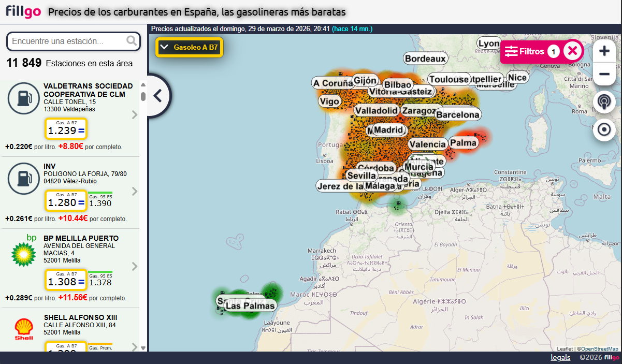622x364 pixels.
Task: Click station name SHELL ALFONSO XIII
Action: tap(80, 317)
